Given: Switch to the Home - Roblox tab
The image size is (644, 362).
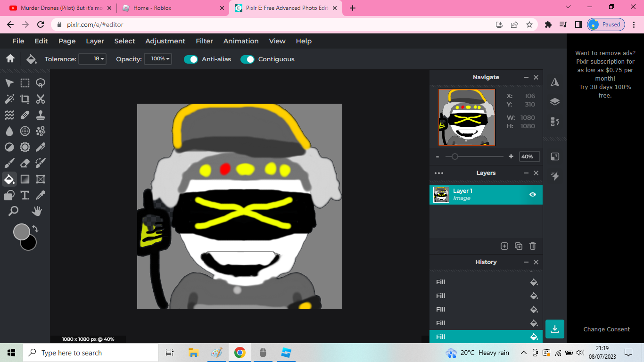Looking at the screenshot, I should point(172,8).
